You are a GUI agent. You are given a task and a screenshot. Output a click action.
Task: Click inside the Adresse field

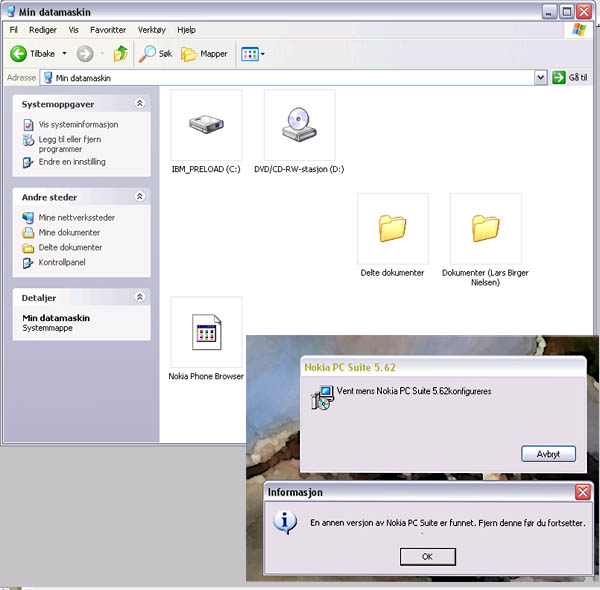[x=300, y=77]
